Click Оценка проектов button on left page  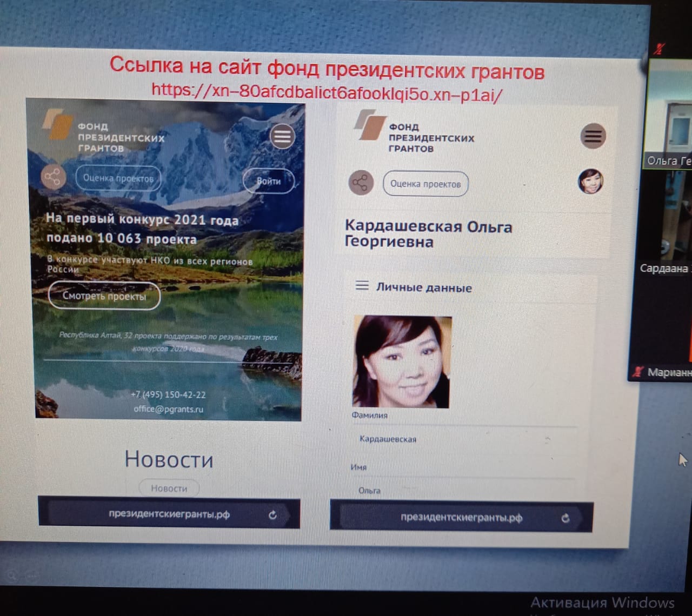pos(118,178)
